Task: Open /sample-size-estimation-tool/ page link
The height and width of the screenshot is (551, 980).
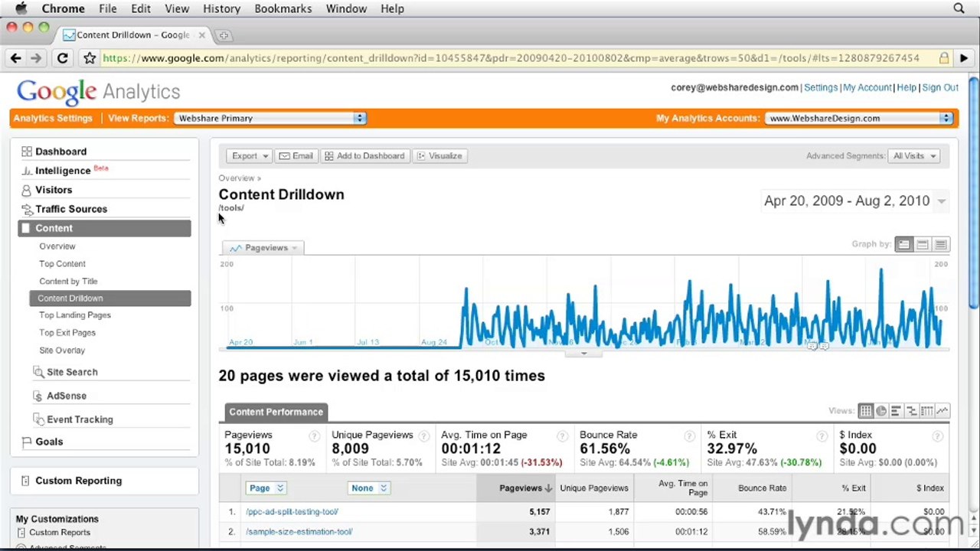Action: click(x=299, y=532)
